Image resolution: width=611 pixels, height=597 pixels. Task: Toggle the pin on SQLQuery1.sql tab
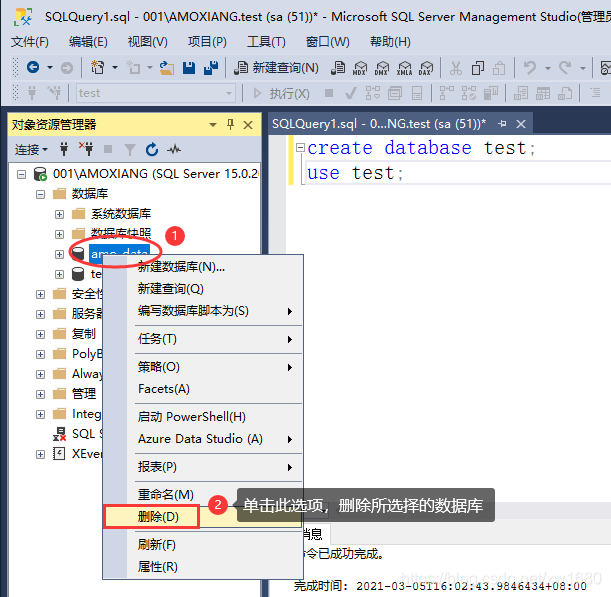tap(502, 124)
